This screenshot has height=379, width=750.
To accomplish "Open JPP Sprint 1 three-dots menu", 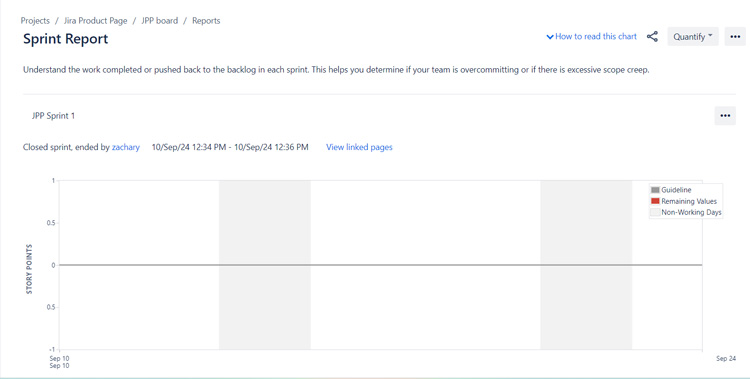I will [x=725, y=116].
